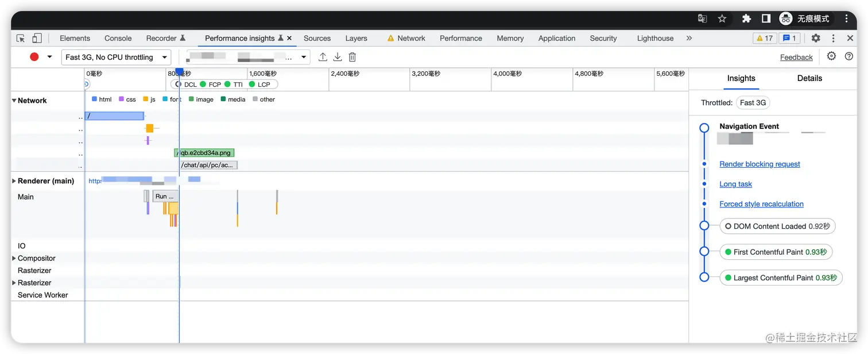Open the Fast 3G throttling dropdown
Screen dimensions: 868x354
point(117,57)
